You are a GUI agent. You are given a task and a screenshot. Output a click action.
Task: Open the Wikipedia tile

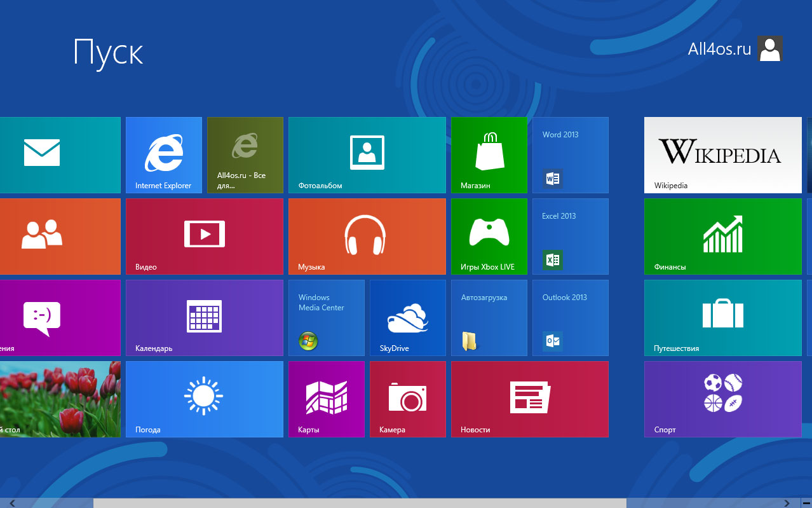723,155
